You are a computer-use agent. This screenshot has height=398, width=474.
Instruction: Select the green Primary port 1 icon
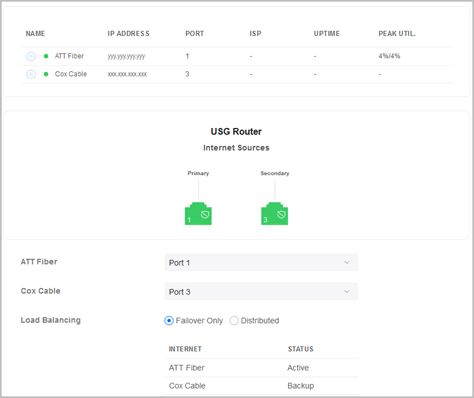coord(198,214)
